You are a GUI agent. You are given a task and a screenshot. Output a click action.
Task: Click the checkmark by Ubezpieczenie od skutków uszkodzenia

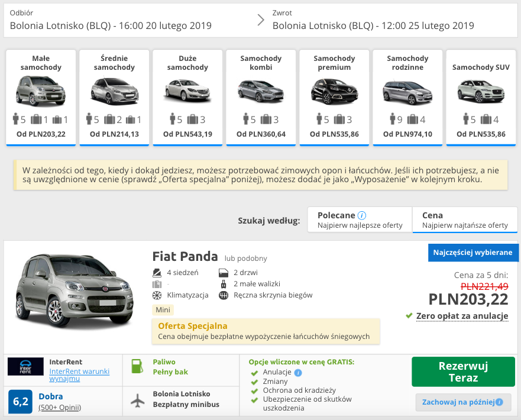254,400
